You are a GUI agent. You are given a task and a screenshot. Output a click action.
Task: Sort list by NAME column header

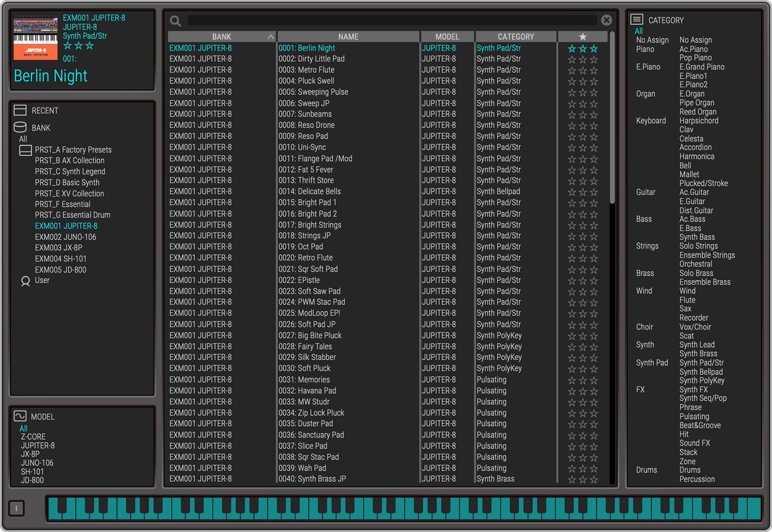point(349,36)
